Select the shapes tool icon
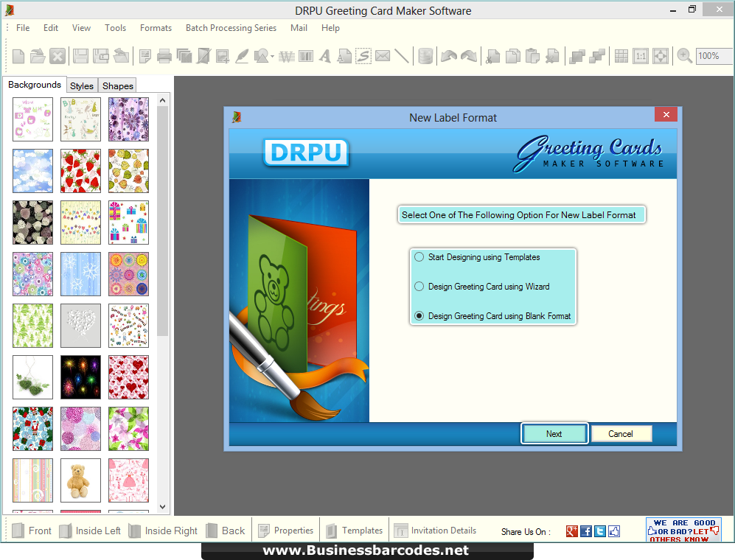This screenshot has height=560, width=735. point(261,56)
